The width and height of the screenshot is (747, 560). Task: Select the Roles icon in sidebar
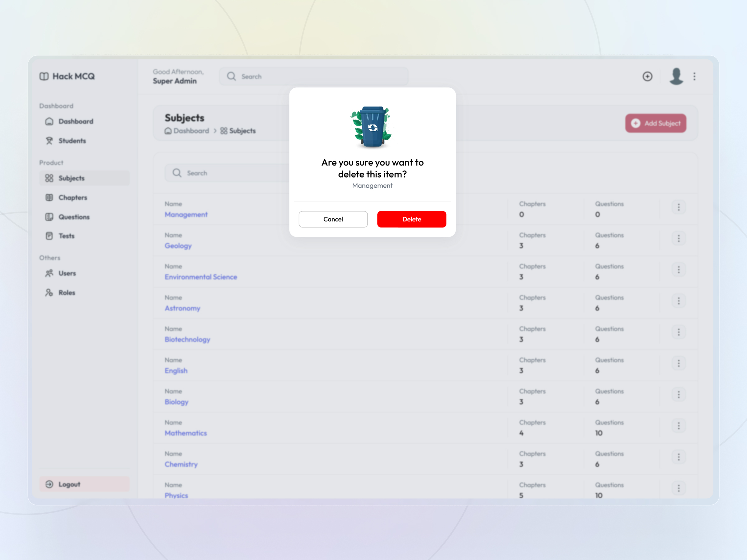[49, 293]
